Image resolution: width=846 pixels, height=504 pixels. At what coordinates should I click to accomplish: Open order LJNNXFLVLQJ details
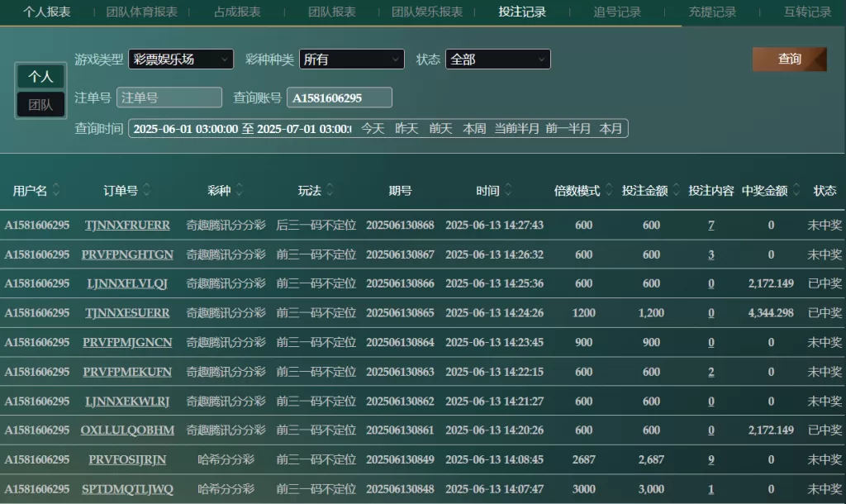pyautogui.click(x=127, y=283)
